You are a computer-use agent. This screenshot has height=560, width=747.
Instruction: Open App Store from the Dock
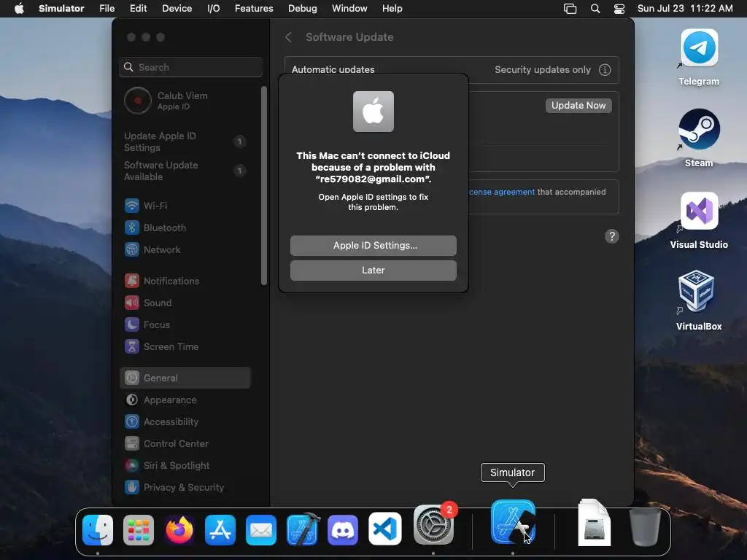coord(220,529)
